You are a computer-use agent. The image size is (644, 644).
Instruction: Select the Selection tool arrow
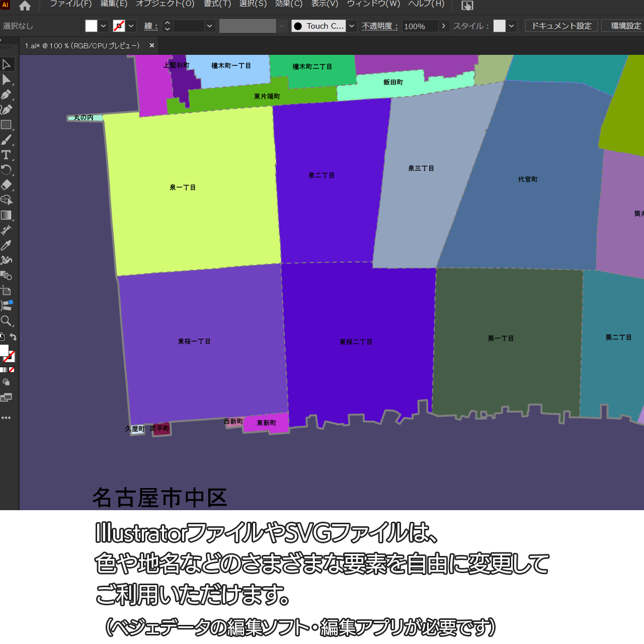pos(7,64)
